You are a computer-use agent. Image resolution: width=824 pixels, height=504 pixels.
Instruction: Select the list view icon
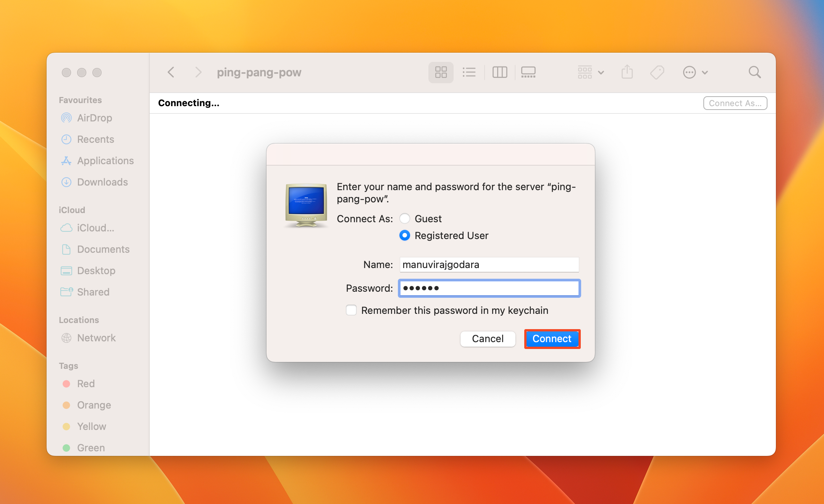click(x=469, y=72)
